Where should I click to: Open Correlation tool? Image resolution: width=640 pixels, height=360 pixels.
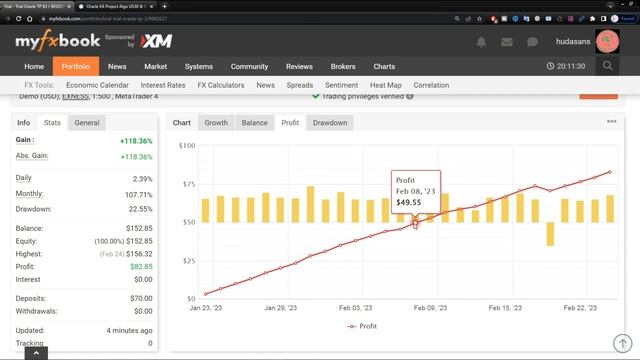pos(431,85)
